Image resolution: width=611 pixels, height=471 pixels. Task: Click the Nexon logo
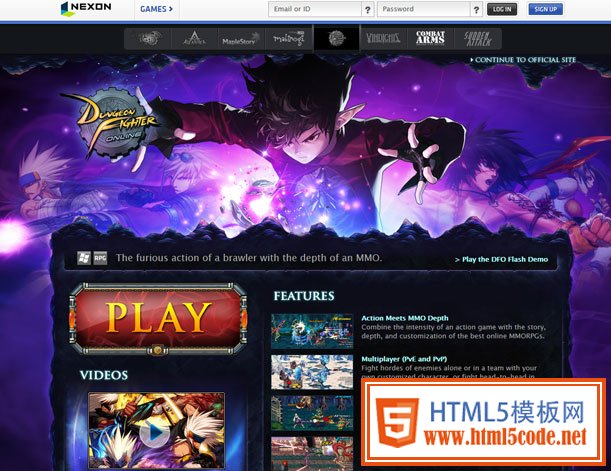[86, 9]
